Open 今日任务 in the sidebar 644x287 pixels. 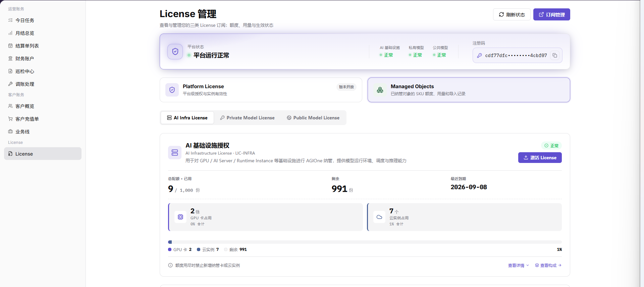43,20
